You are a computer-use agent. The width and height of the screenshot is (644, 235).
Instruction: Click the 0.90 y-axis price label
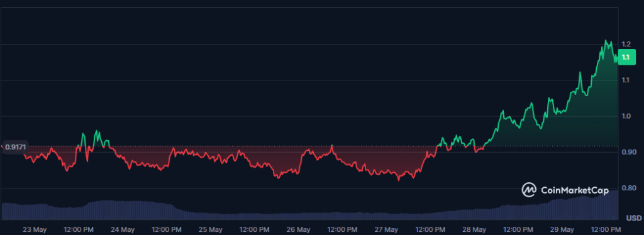628,152
